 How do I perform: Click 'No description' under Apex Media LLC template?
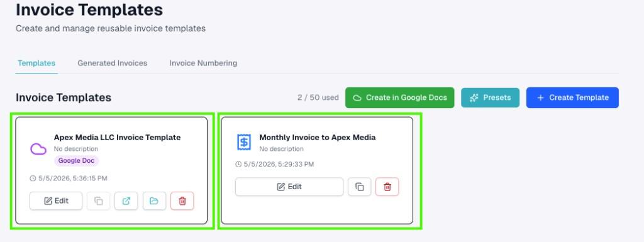(x=76, y=149)
